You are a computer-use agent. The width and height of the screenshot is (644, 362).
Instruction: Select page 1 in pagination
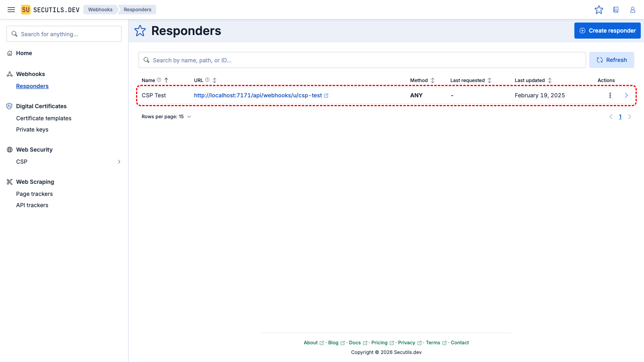tap(620, 117)
